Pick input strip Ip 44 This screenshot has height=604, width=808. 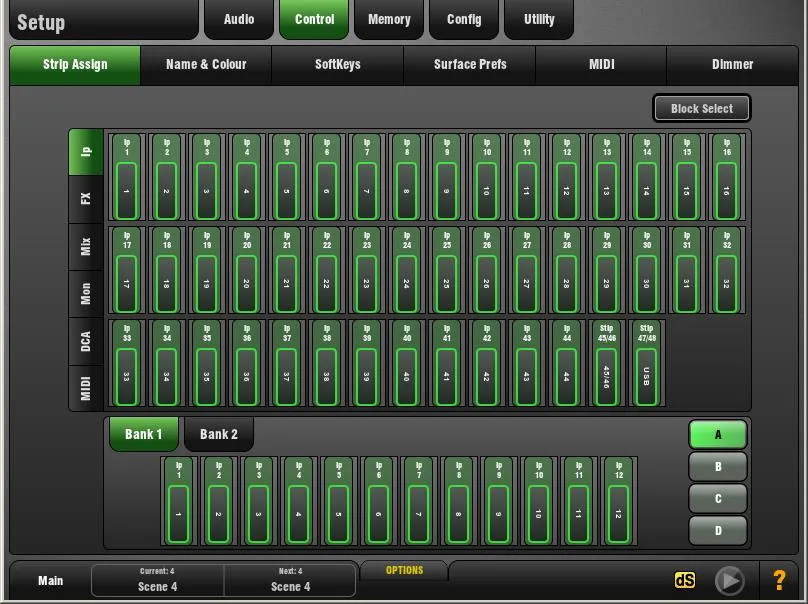pos(567,363)
